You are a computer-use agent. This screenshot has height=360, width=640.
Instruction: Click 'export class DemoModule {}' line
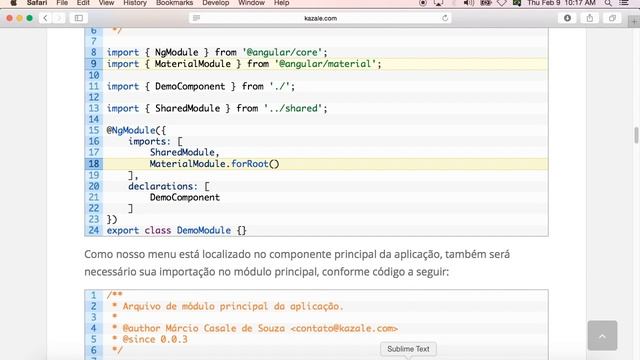tap(176, 230)
